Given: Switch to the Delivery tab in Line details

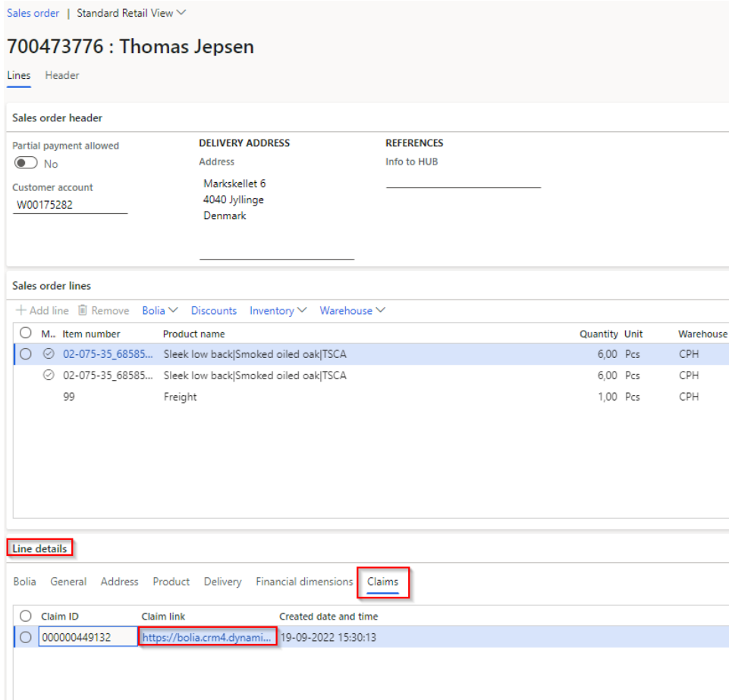Looking at the screenshot, I should [222, 582].
